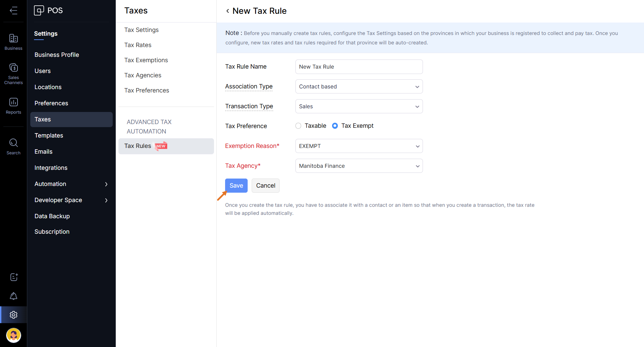Open Tax Rates in Taxes menu

coord(138,45)
